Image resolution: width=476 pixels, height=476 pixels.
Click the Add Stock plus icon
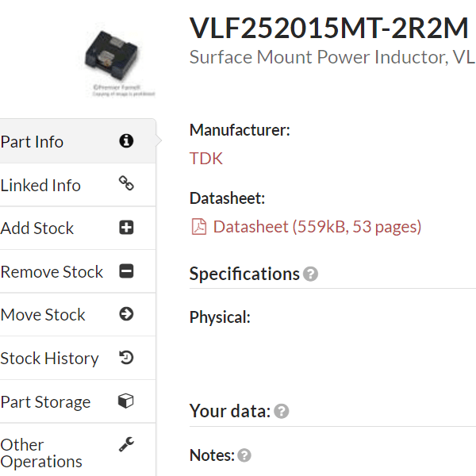coord(126,228)
